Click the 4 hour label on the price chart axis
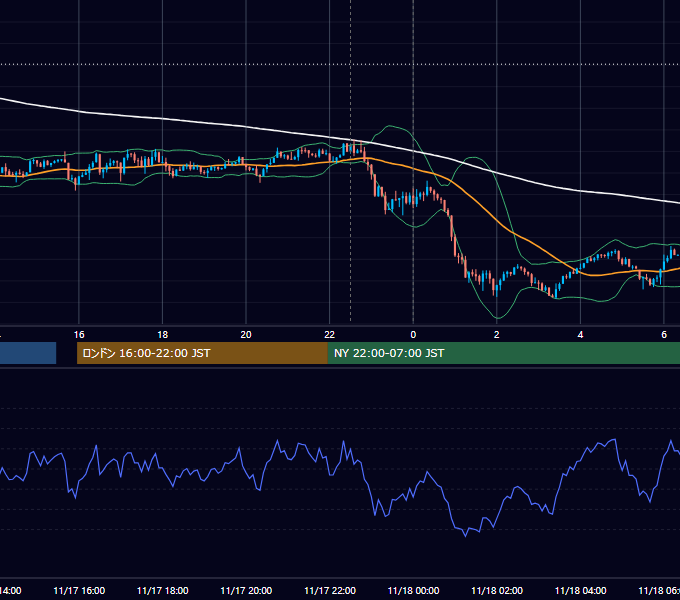This screenshot has height=600, width=680. pyautogui.click(x=580, y=335)
